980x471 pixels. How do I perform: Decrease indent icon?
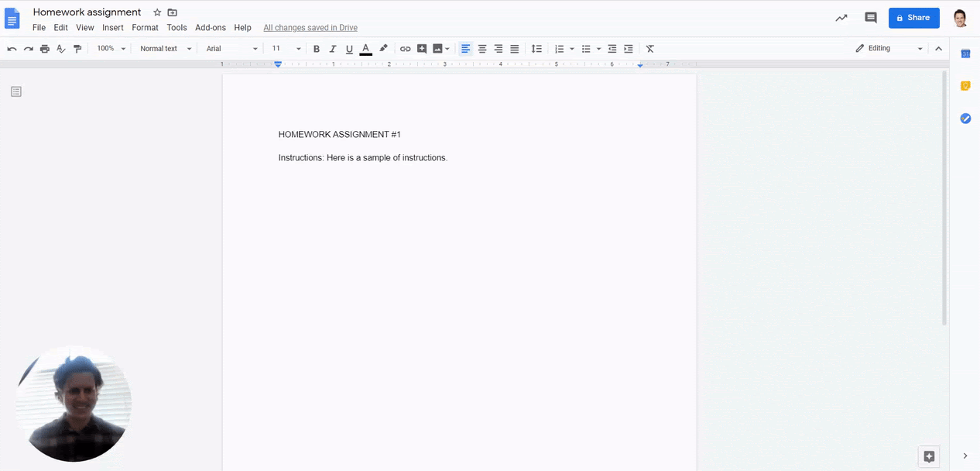(x=612, y=49)
